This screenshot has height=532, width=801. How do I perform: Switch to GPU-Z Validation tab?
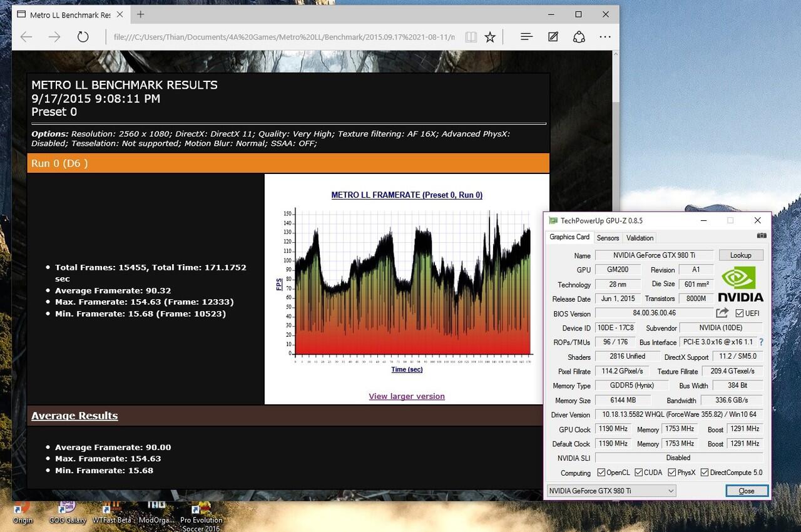point(640,238)
